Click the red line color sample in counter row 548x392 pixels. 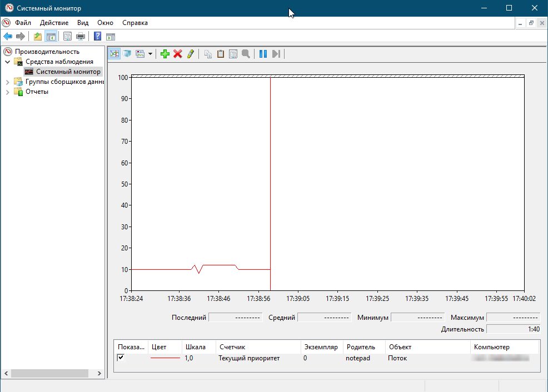[x=165, y=358]
